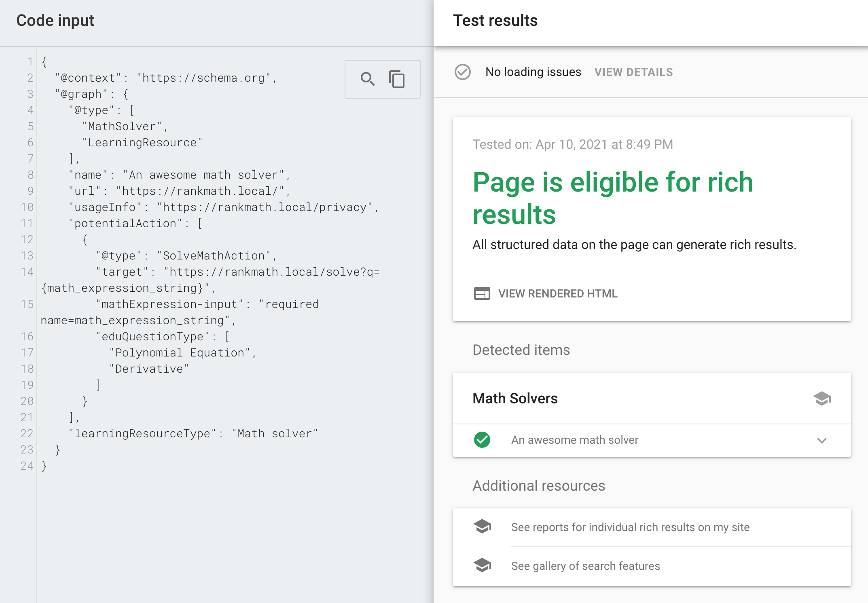Expand the An awesome math solver row
Viewport: 868px width, 603px height.
(x=574, y=440)
